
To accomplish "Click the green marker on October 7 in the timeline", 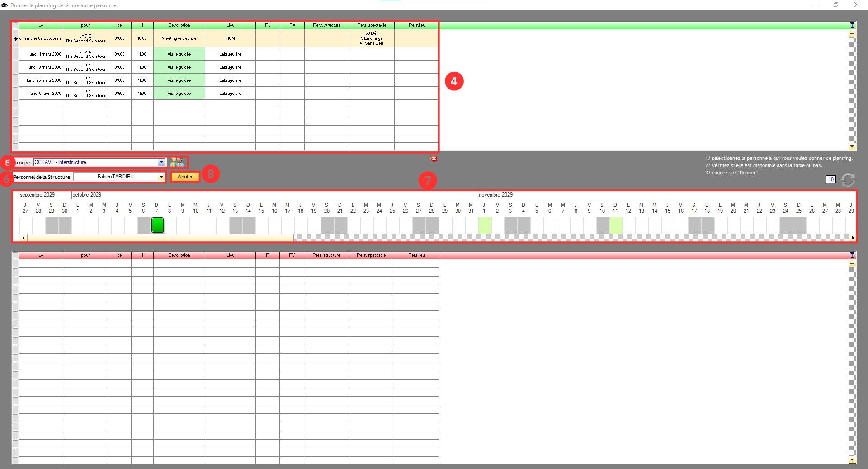I will click(157, 225).
